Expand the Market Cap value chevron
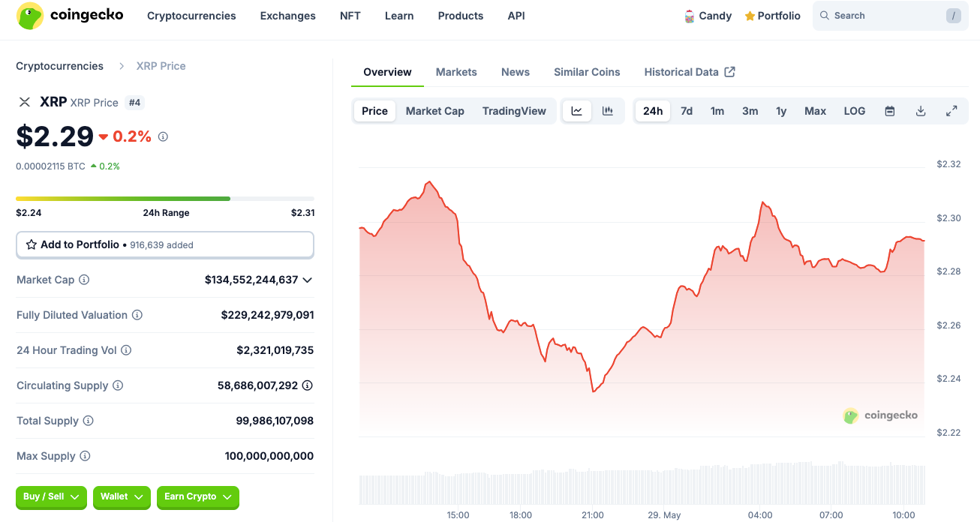The image size is (980, 522). click(x=307, y=280)
